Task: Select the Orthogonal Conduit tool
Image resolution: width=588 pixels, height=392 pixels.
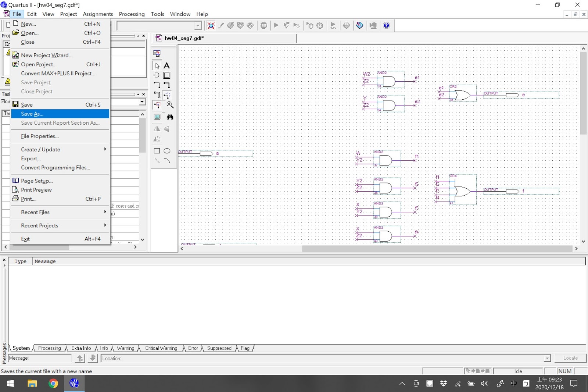Action: [157, 95]
